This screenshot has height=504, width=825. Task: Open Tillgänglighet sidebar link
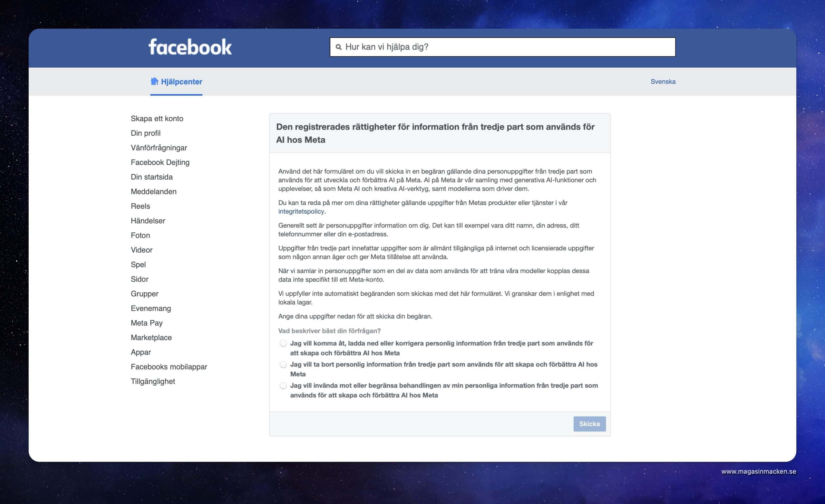pos(153,382)
